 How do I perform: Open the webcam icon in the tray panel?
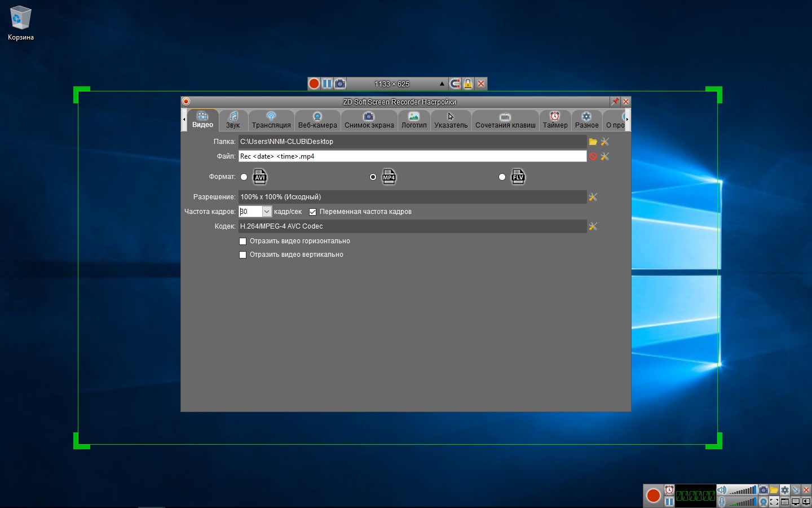(x=763, y=501)
